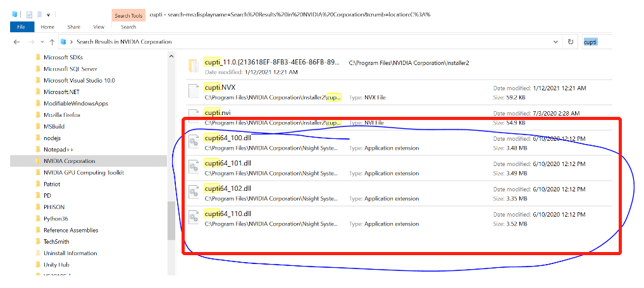
Task: Select MSBuild folder in sidebar
Action: (54, 126)
